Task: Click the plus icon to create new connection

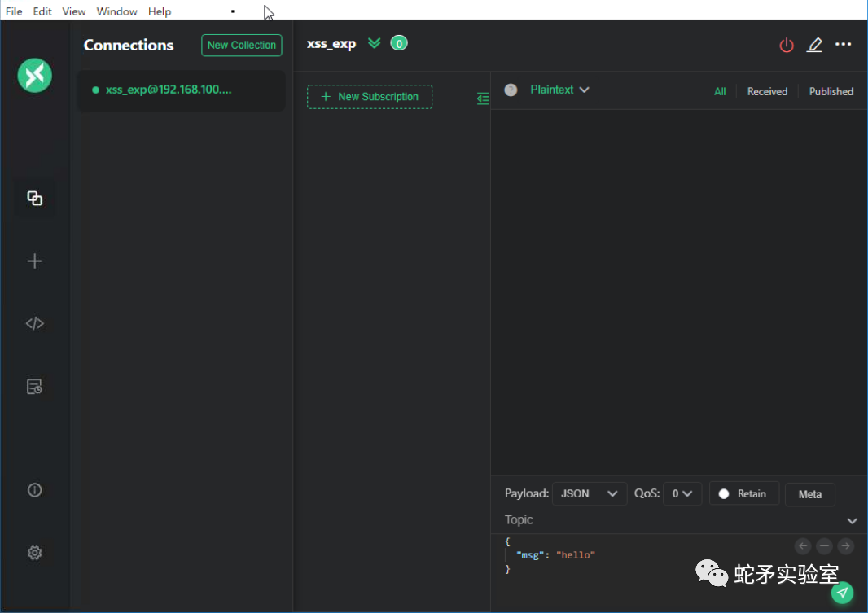Action: coord(34,261)
